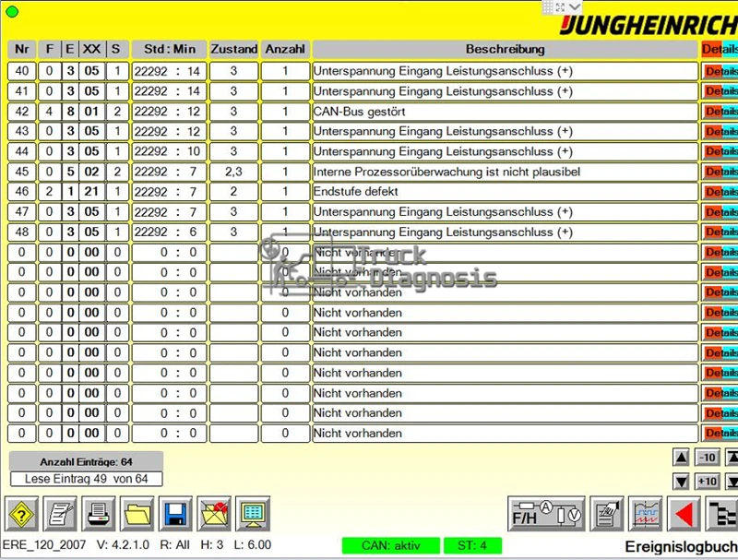Click the hand writing document icon
The width and height of the screenshot is (738, 560).
point(607,514)
